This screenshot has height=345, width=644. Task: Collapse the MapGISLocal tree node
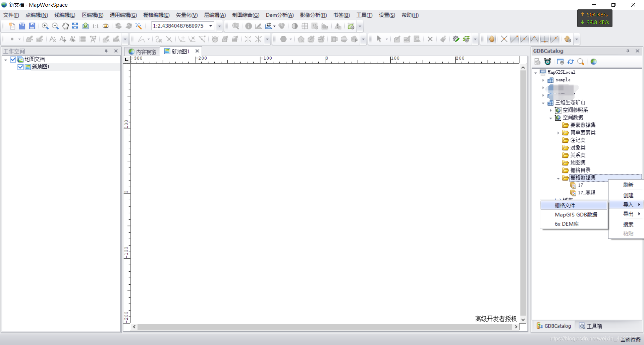(x=536, y=72)
